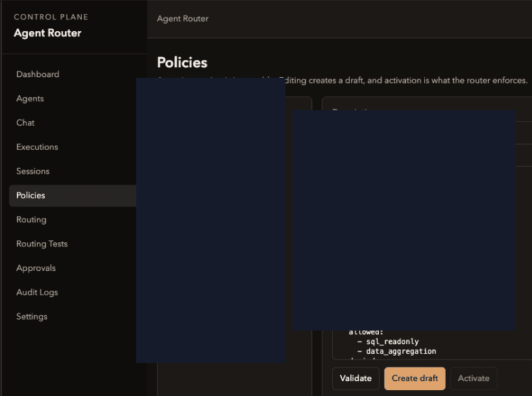Click the Agent Router breadcrumb

click(182, 19)
